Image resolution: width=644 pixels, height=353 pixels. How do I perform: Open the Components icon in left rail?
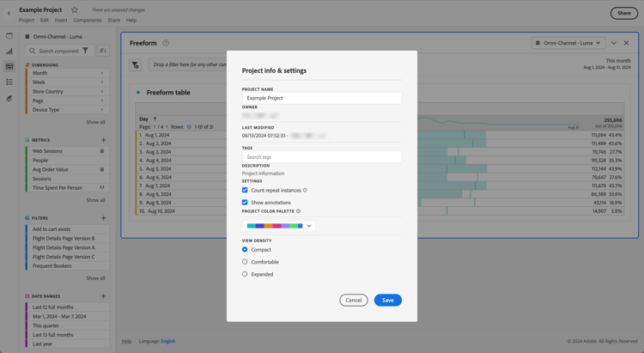[x=9, y=66]
